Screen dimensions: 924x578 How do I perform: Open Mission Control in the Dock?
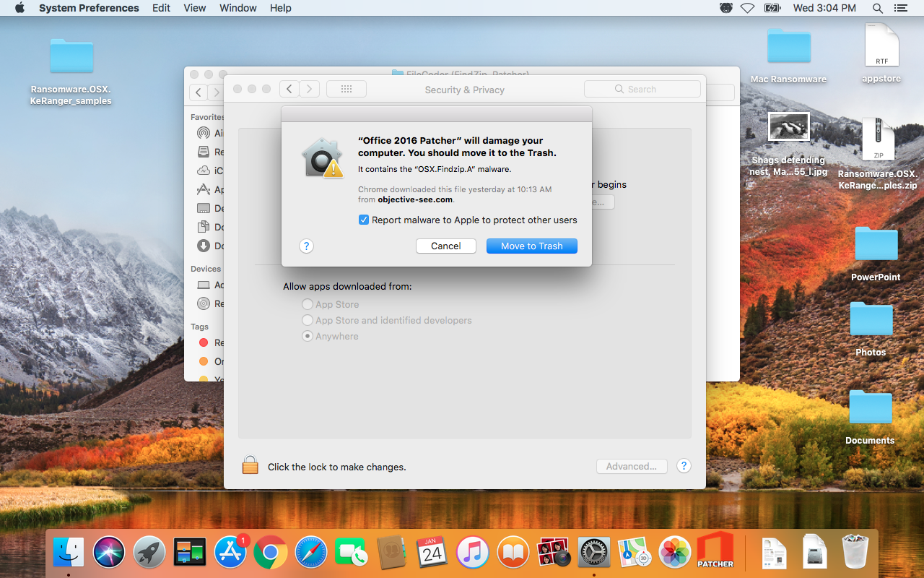[190, 553]
